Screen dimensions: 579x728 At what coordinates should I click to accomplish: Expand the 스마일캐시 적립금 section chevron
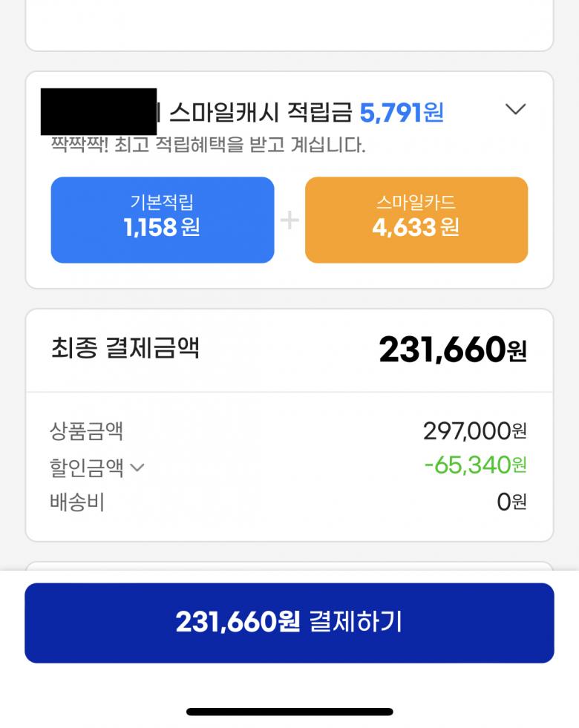point(515,110)
